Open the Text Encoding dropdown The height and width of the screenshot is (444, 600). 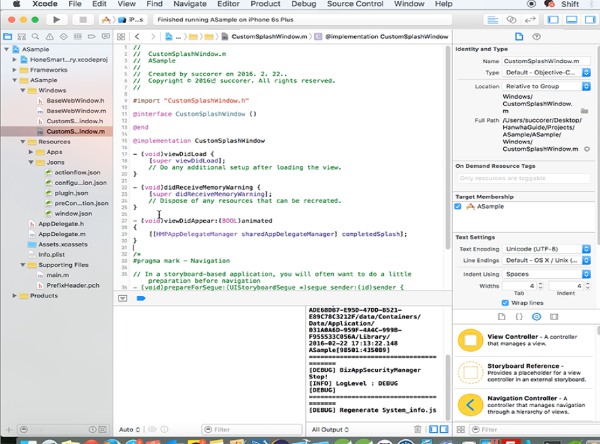click(546, 249)
